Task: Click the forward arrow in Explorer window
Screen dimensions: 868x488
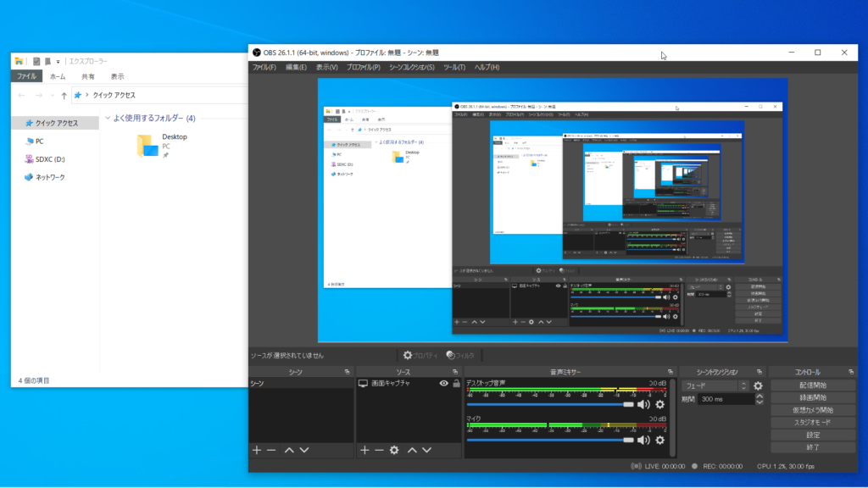Action: click(x=39, y=95)
